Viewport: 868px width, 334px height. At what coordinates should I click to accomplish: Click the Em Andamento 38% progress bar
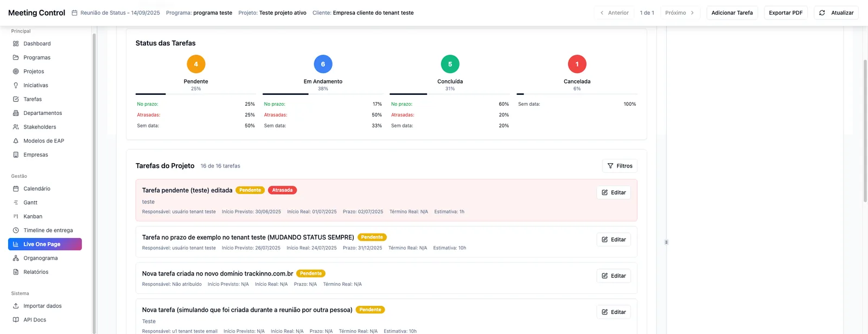click(323, 94)
